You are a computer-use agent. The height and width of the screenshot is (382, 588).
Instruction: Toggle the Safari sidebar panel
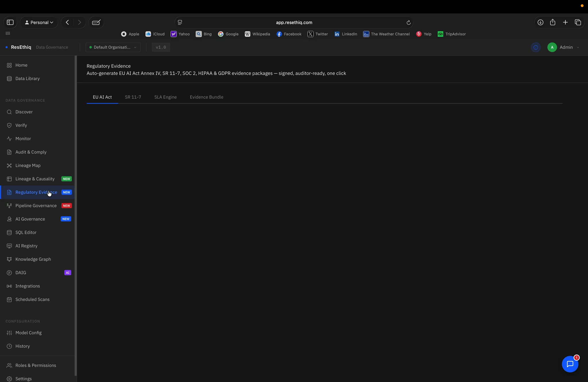coord(10,22)
